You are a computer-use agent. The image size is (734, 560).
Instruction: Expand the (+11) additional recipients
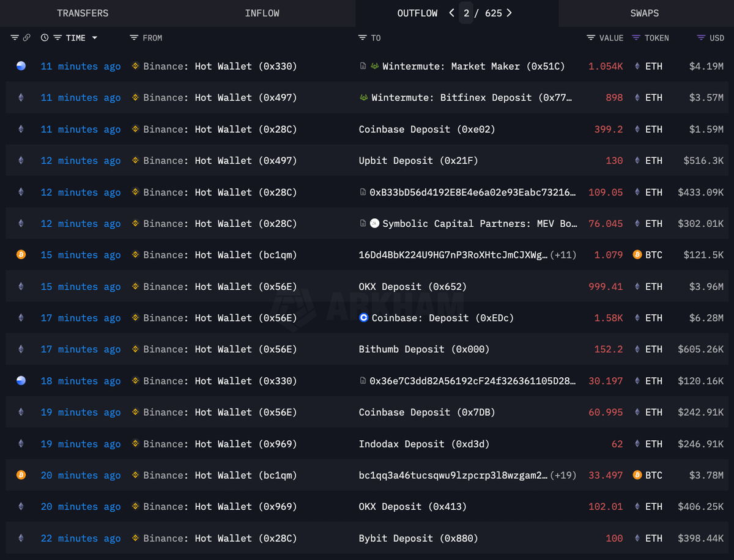[x=563, y=255]
